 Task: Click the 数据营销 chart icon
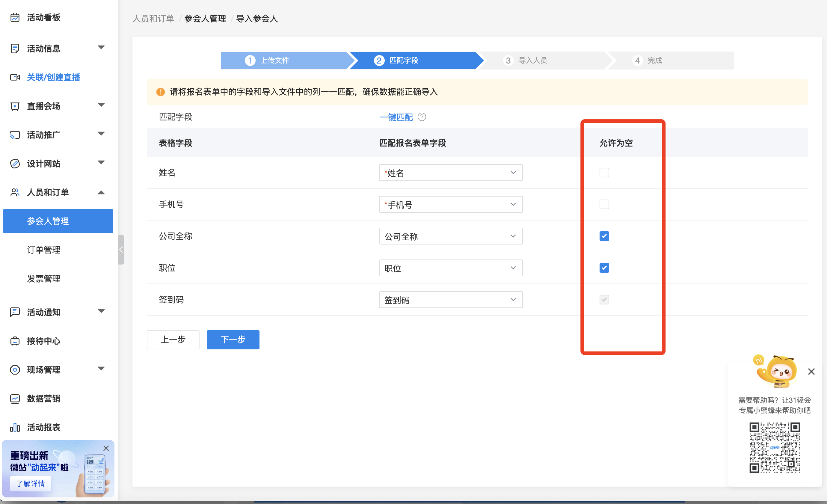click(15, 399)
